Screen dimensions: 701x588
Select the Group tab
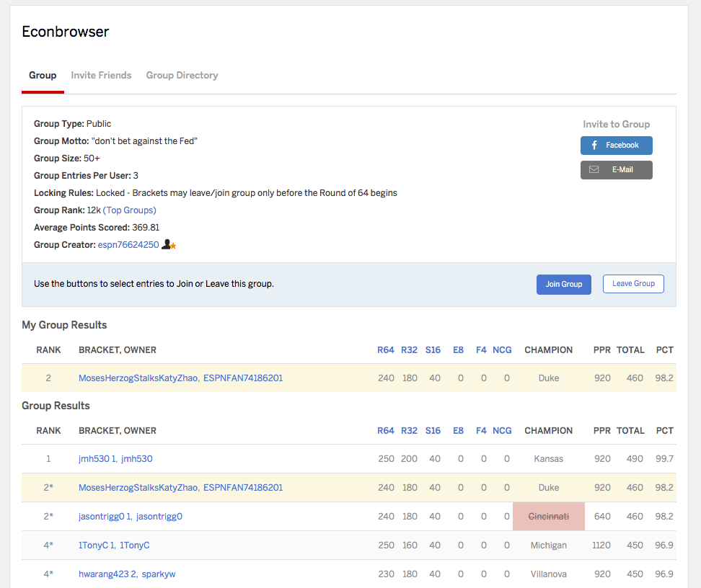43,76
